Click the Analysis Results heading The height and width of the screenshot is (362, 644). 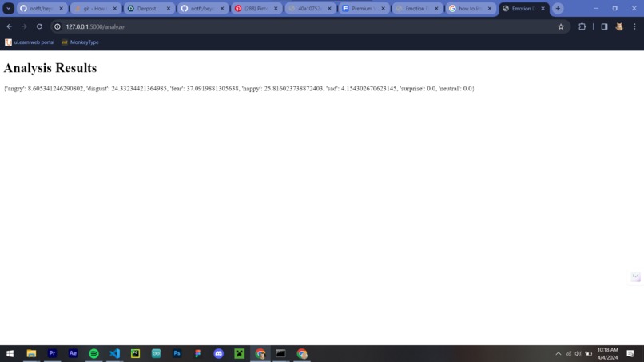[x=50, y=68]
